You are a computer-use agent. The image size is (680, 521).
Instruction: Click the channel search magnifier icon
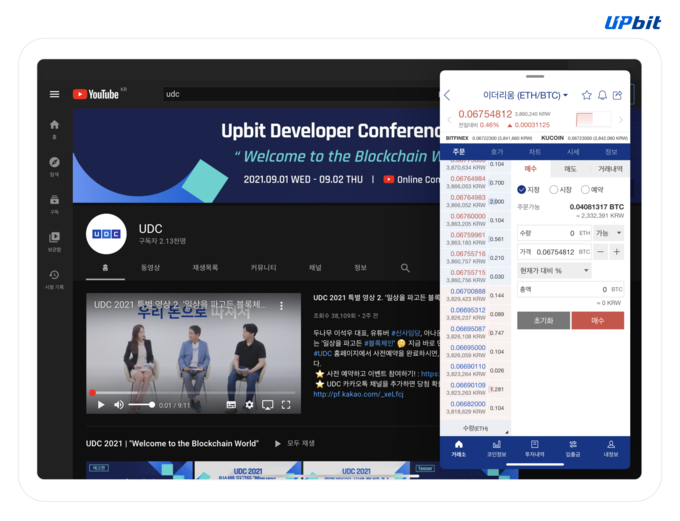405,268
